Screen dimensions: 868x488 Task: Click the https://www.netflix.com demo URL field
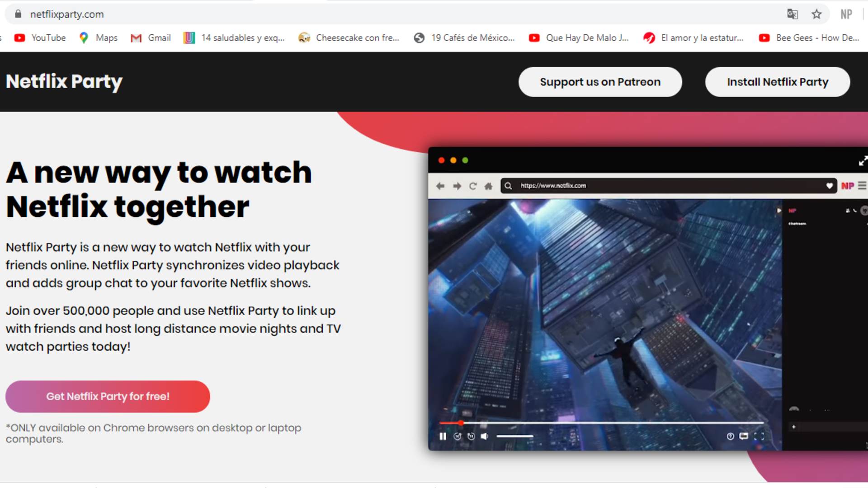(668, 186)
